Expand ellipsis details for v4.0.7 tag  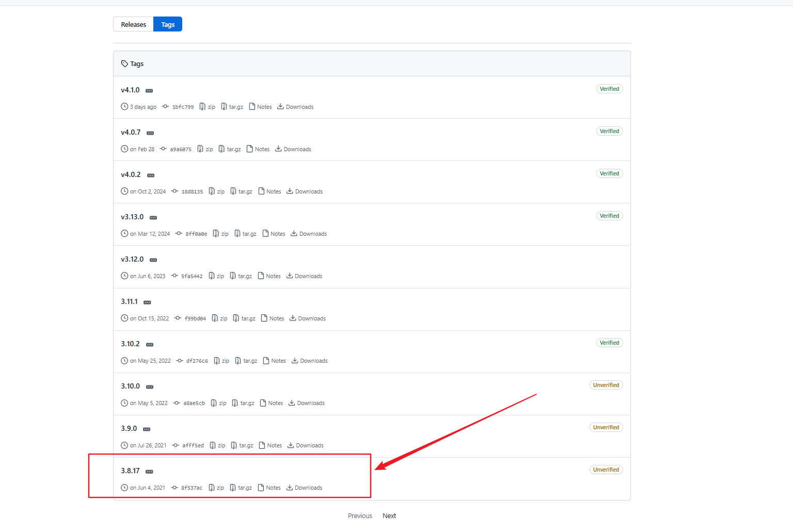click(x=150, y=133)
